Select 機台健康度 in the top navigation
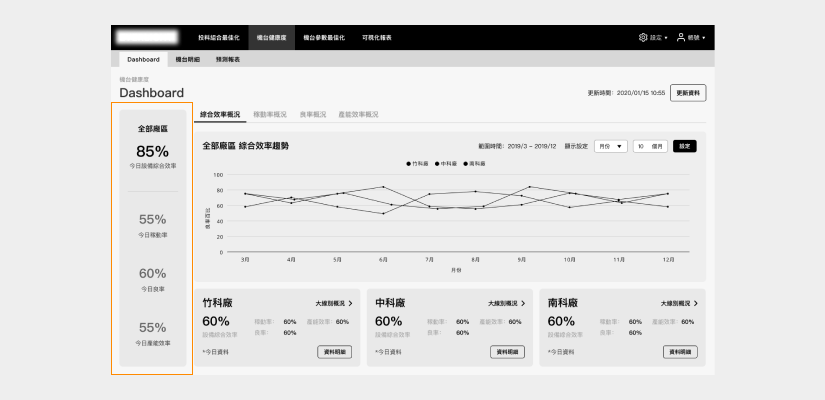The height and width of the screenshot is (400, 825). point(271,37)
